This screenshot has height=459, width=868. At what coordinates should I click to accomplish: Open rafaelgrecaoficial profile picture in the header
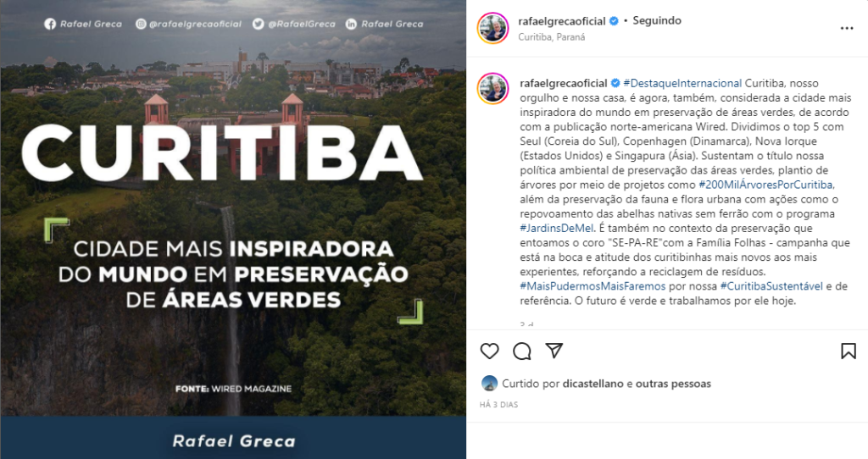tap(492, 28)
